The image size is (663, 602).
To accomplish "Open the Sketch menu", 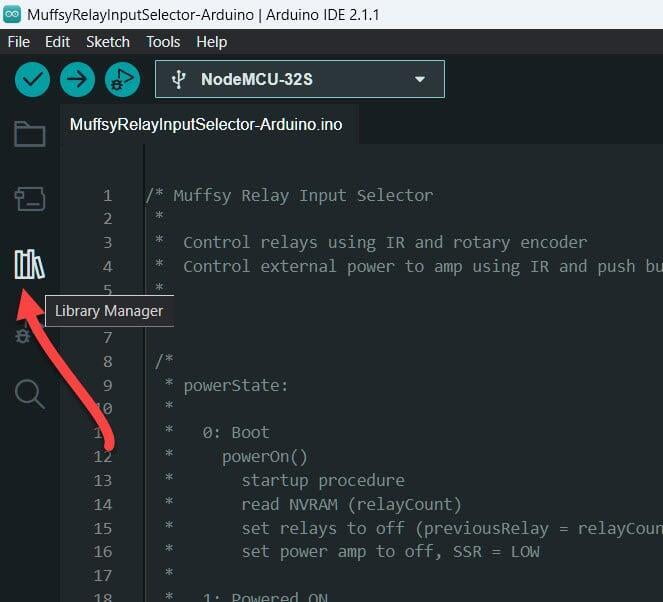I will pyautogui.click(x=108, y=42).
